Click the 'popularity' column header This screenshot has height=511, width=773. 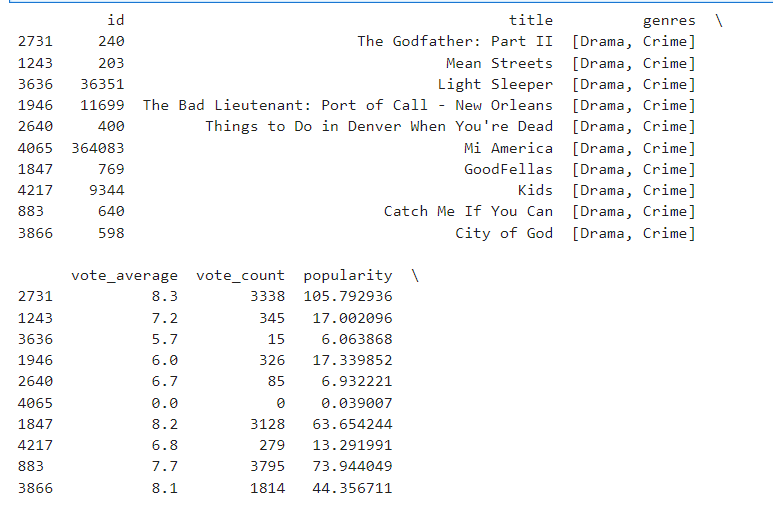348,275
